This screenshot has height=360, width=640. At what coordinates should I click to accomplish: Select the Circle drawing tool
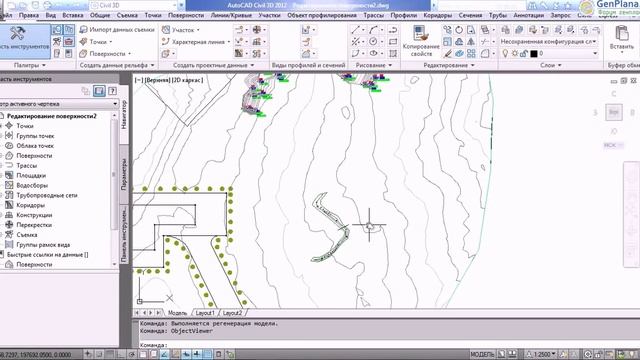click(x=373, y=42)
